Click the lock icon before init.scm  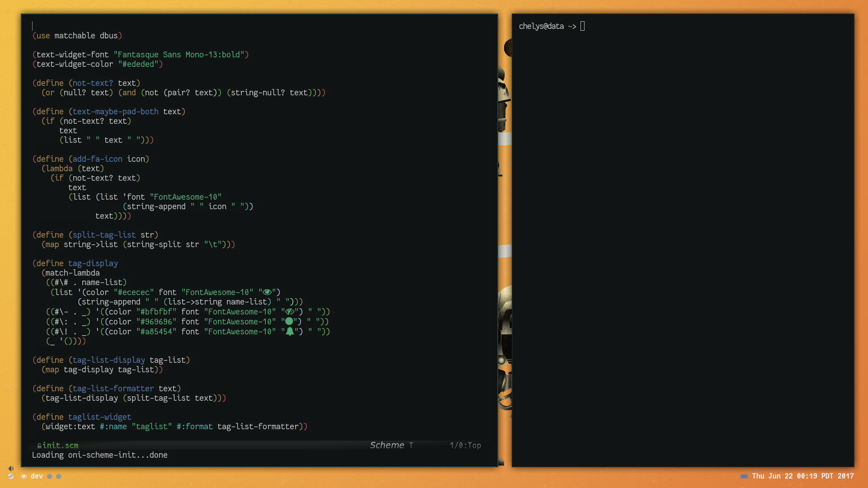pyautogui.click(x=39, y=446)
